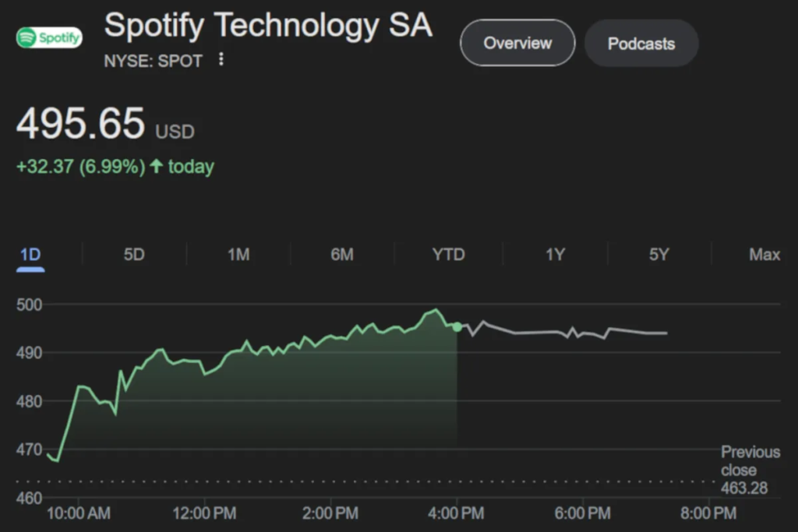
Task: Select the 1D time range tab
Action: coord(30,255)
